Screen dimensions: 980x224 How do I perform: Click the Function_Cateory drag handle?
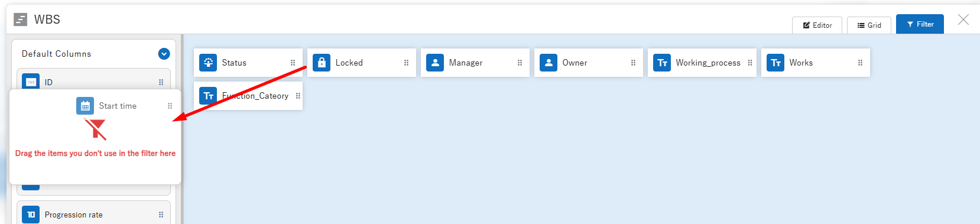click(298, 96)
